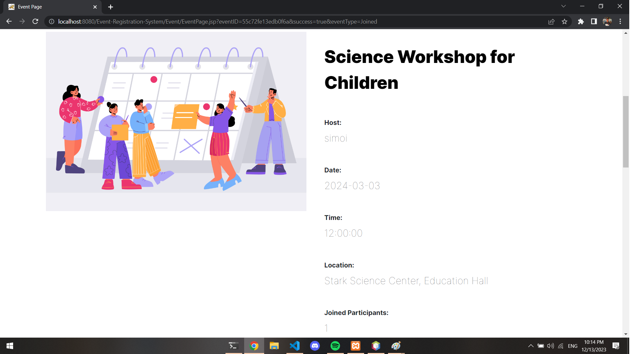644x354 pixels.
Task: Expand the tab search chevron
Action: click(x=563, y=6)
